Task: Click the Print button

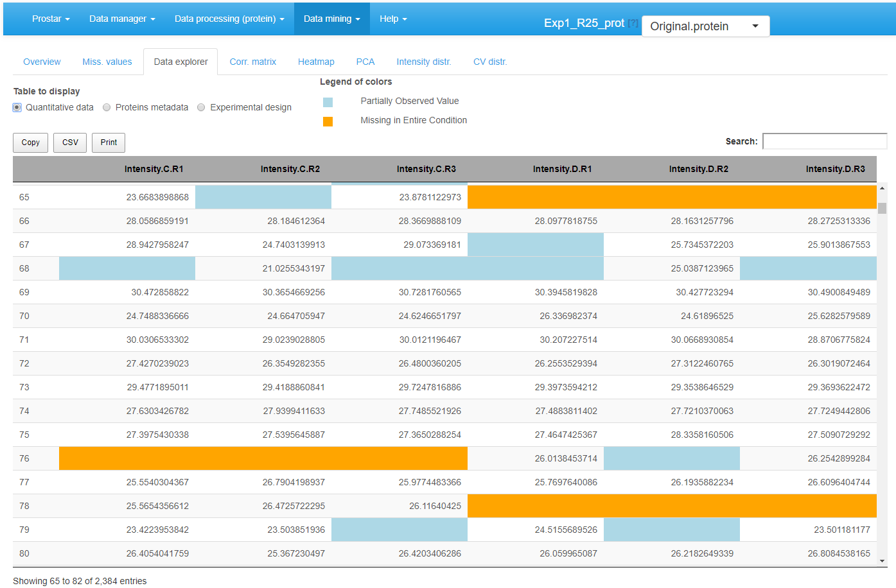Action: pos(108,143)
